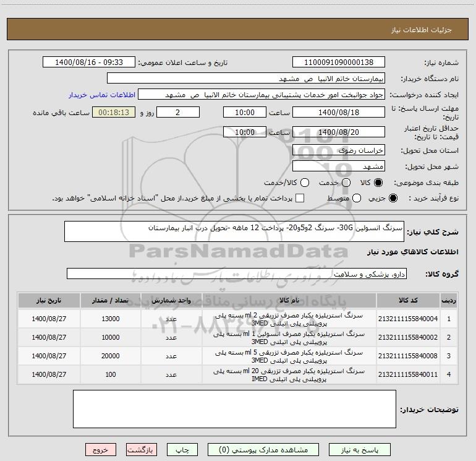Click the remaining days field showing 2
Screen dimensions: 476x461
pos(178,112)
